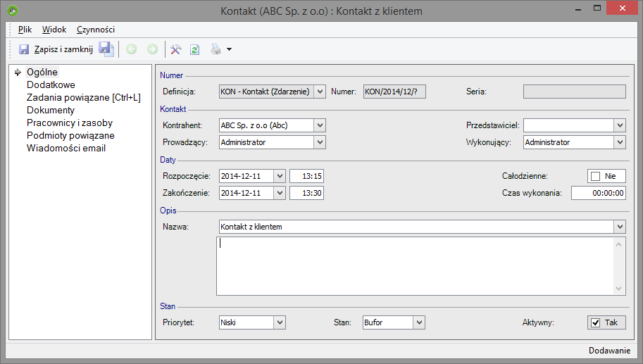The height and width of the screenshot is (364, 643).
Task: Click the printer icon in the toolbar
Action: coord(216,49)
